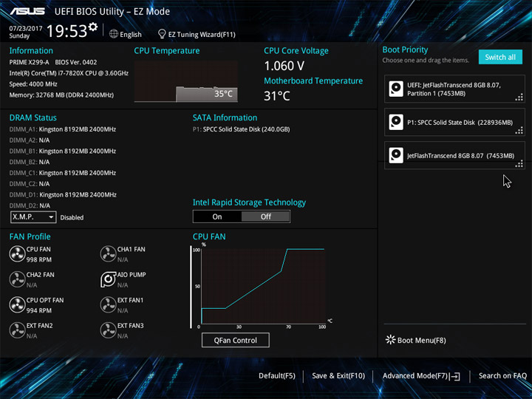Click the 07/23/2017 Sunday date
Image resolution: width=532 pixels, height=399 pixels.
(26, 32)
